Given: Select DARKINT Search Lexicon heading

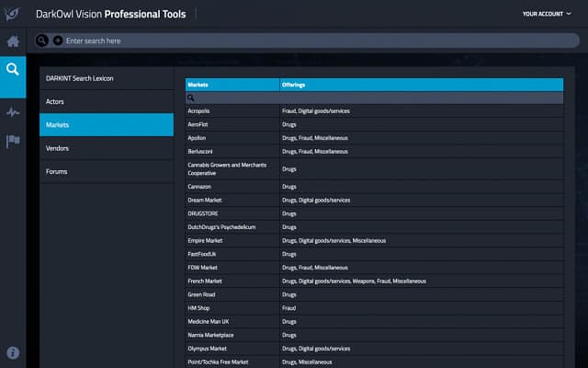Looking at the screenshot, I should click(80, 78).
